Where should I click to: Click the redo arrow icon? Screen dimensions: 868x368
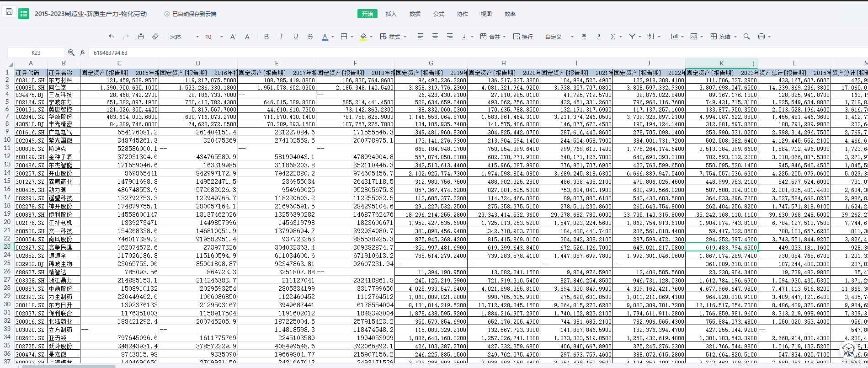tap(126, 37)
